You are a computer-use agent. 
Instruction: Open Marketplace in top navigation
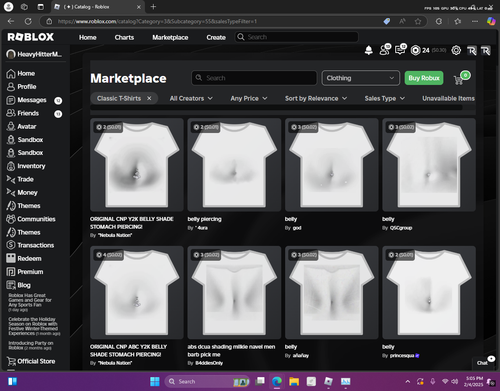170,37
